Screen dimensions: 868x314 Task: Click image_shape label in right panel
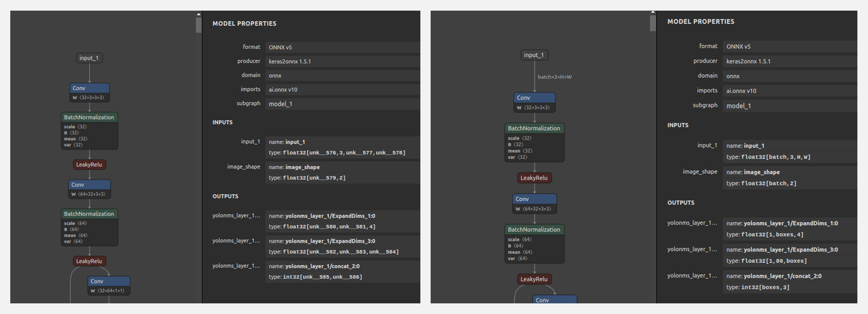click(x=700, y=172)
